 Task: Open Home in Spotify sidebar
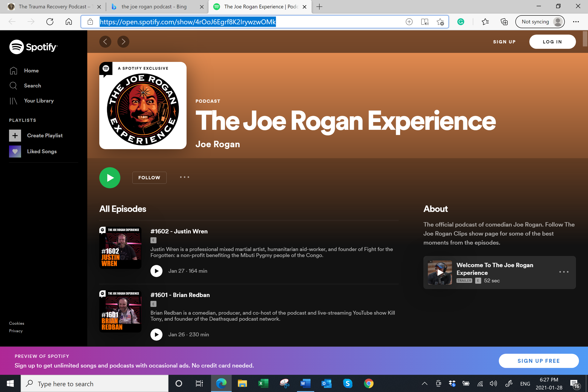click(x=24, y=71)
